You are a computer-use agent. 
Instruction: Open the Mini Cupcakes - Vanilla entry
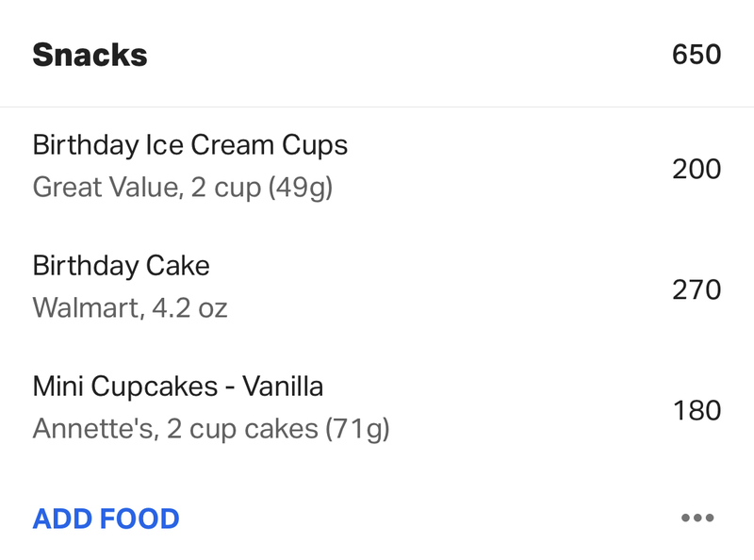click(377, 408)
